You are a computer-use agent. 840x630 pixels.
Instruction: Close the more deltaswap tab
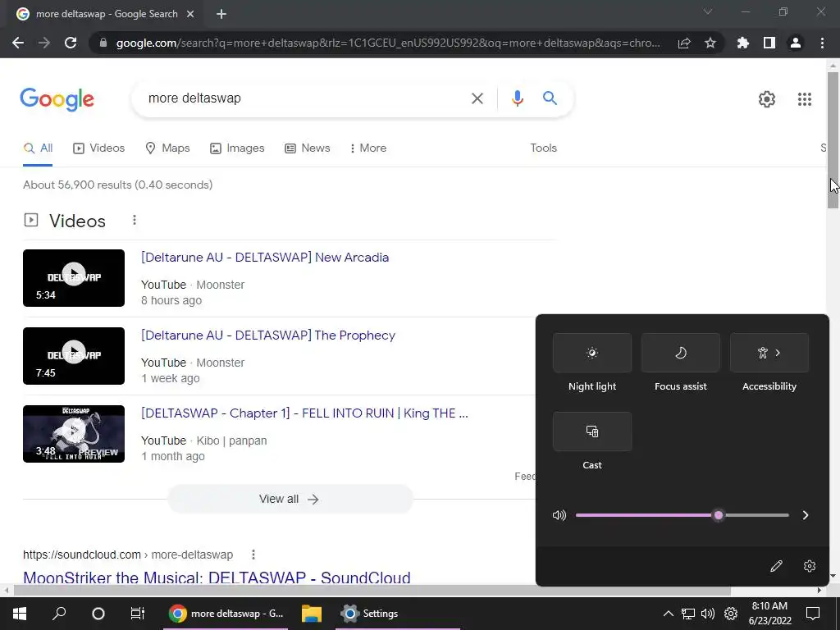pos(190,14)
